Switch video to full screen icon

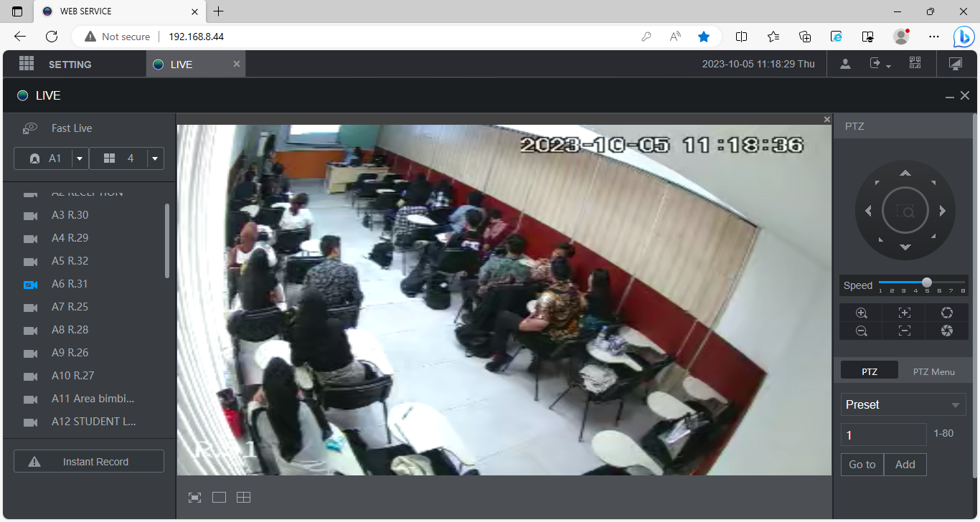tap(194, 498)
